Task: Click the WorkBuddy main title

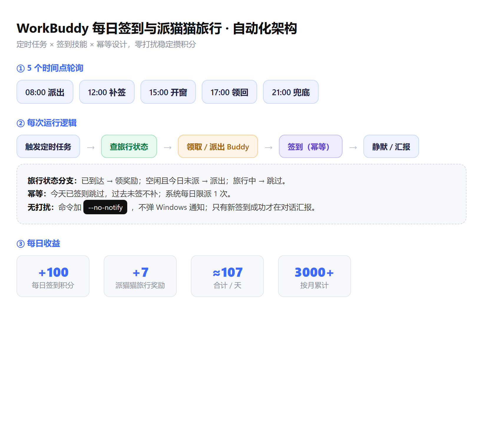Action: point(157,29)
